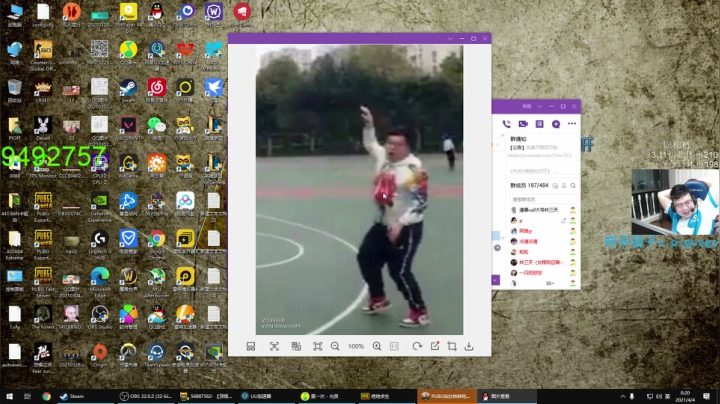This screenshot has height=404, width=720.
Task: Search group members via magnifier icon
Action: 573,185
